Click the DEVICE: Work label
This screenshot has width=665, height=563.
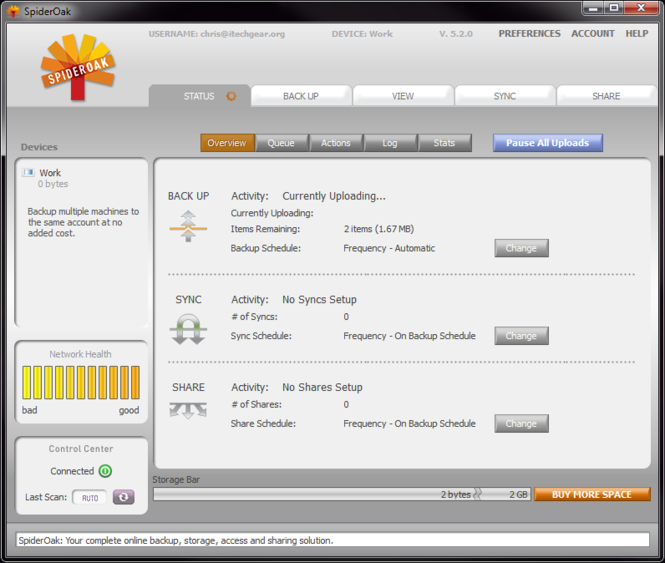point(362,34)
